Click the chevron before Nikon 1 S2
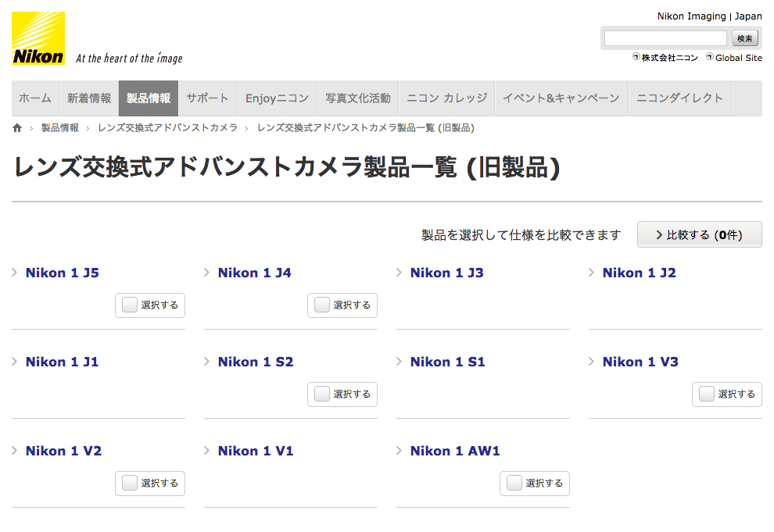The image size is (774, 532). (x=207, y=362)
